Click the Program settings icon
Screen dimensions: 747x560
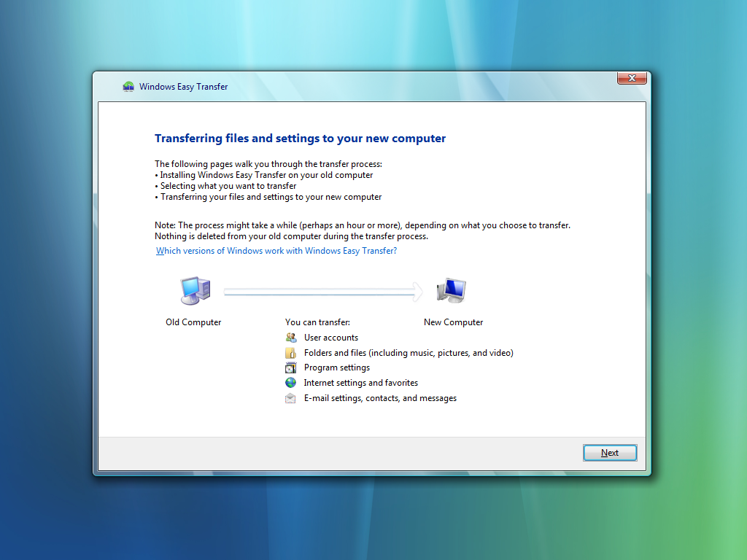pos(290,367)
